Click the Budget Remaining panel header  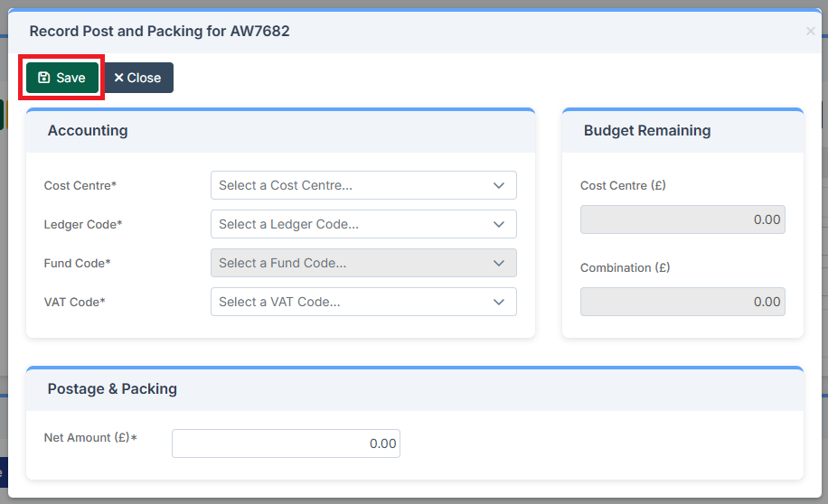pos(647,131)
